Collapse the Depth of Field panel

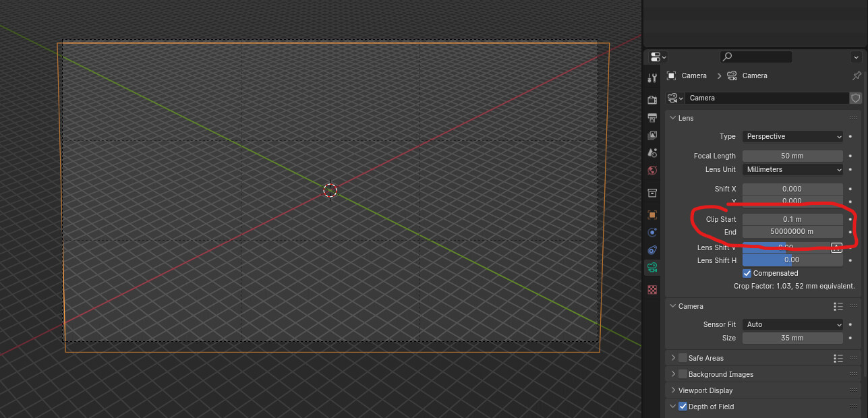click(672, 407)
